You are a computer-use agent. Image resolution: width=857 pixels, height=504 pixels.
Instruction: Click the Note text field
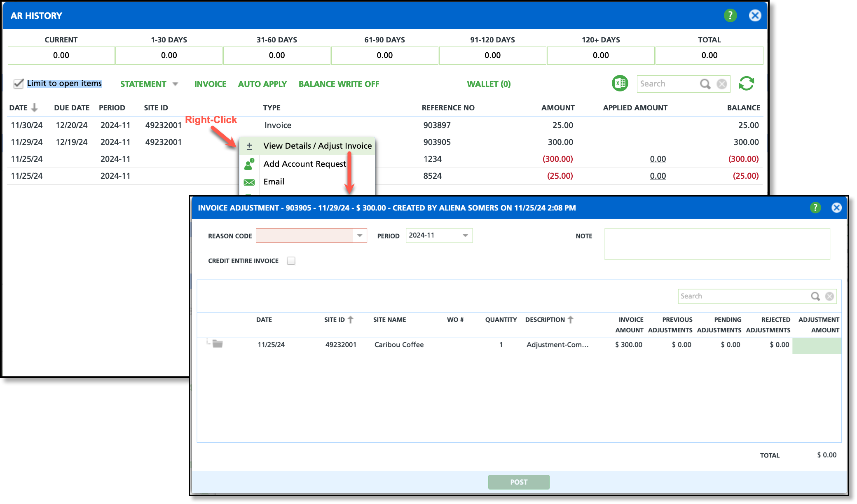point(717,244)
